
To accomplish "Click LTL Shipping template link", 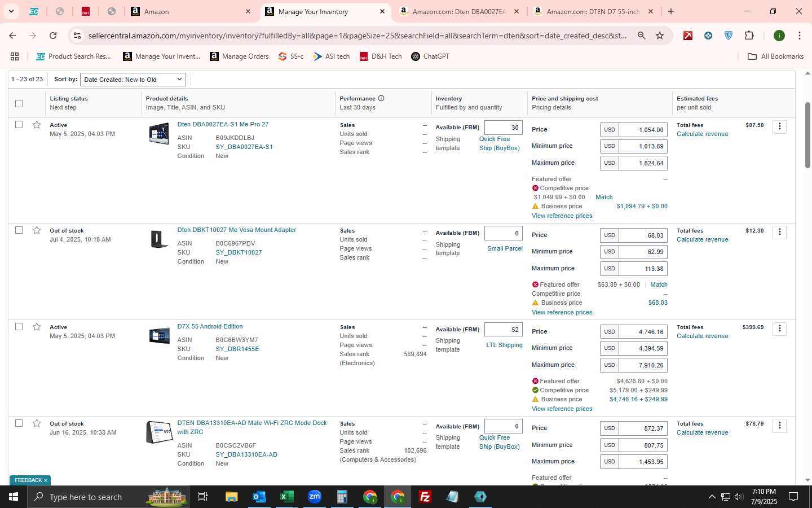I will pos(504,345).
